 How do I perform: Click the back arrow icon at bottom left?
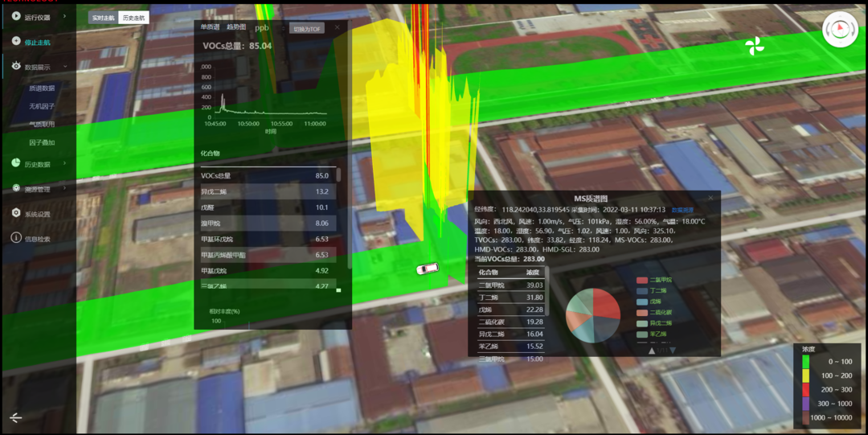click(x=16, y=417)
